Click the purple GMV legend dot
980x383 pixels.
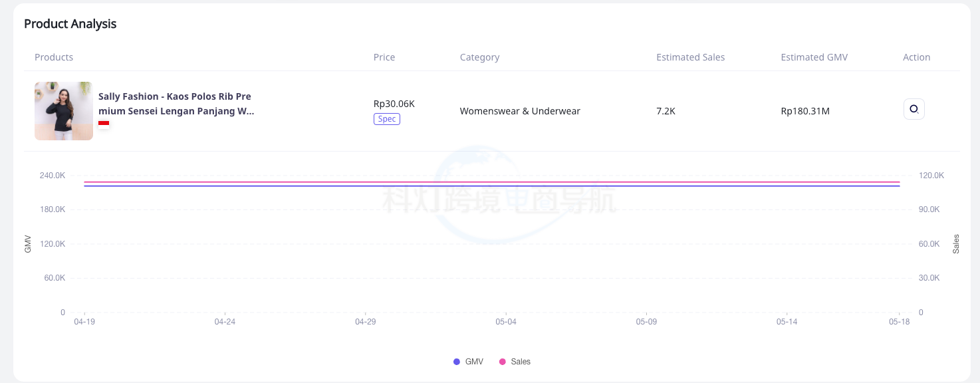456,362
